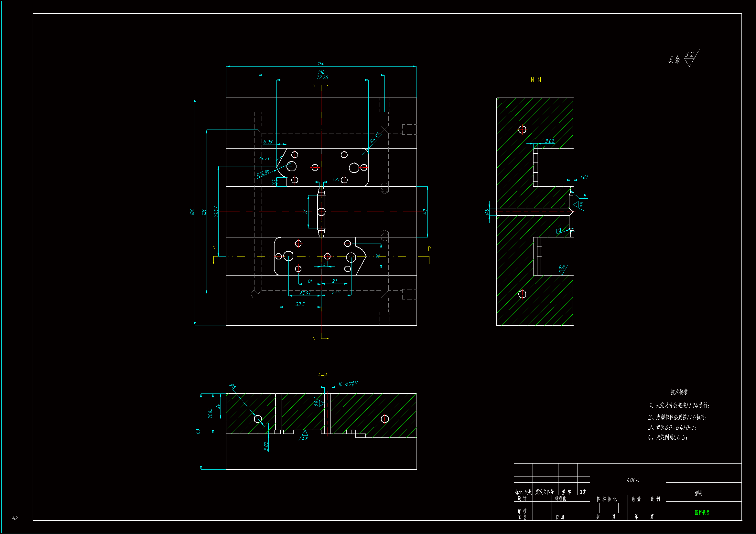The image size is (756, 534).
Task: Click the 180 height dimension text
Action: pyautogui.click(x=192, y=212)
